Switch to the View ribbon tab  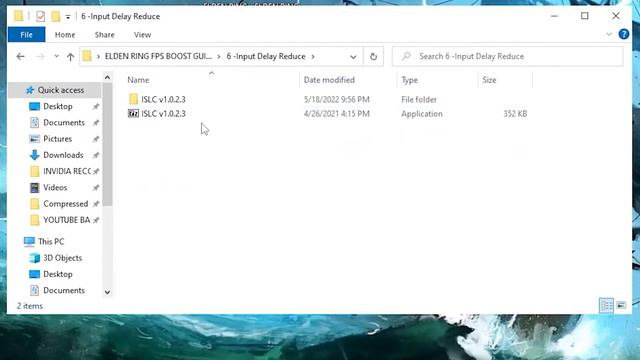(142, 35)
